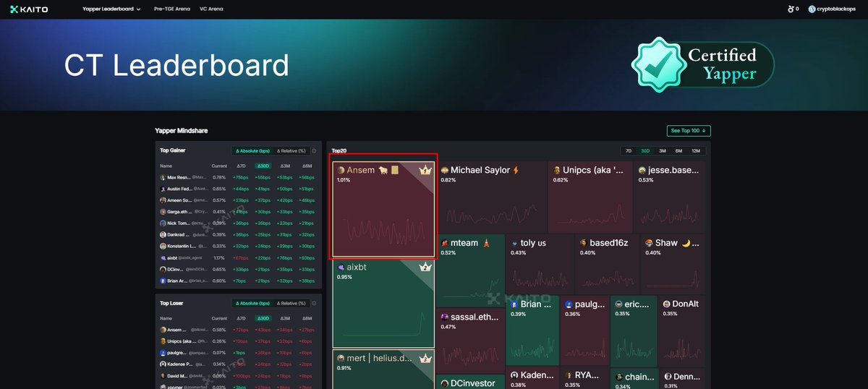This screenshot has width=868, height=389.
Task: Click the See Top 100 button
Action: tap(689, 131)
